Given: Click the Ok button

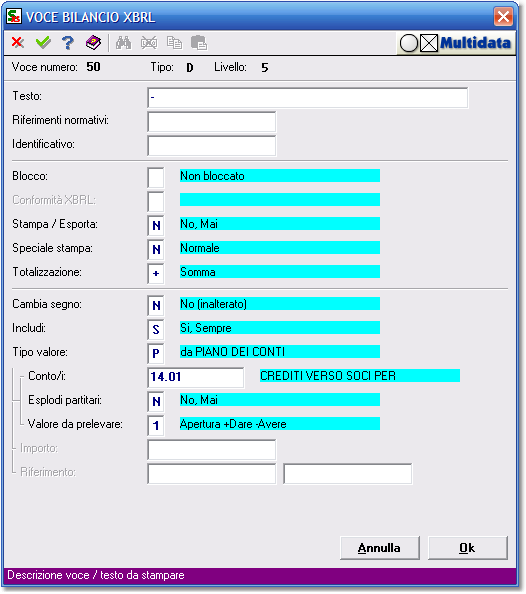Looking at the screenshot, I should coord(468,548).
